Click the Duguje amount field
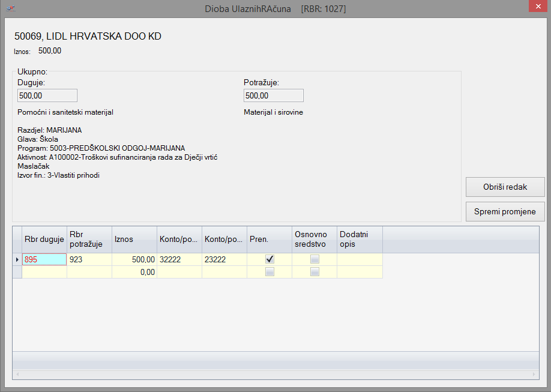Viewport: 551px width, 392px height. click(47, 95)
